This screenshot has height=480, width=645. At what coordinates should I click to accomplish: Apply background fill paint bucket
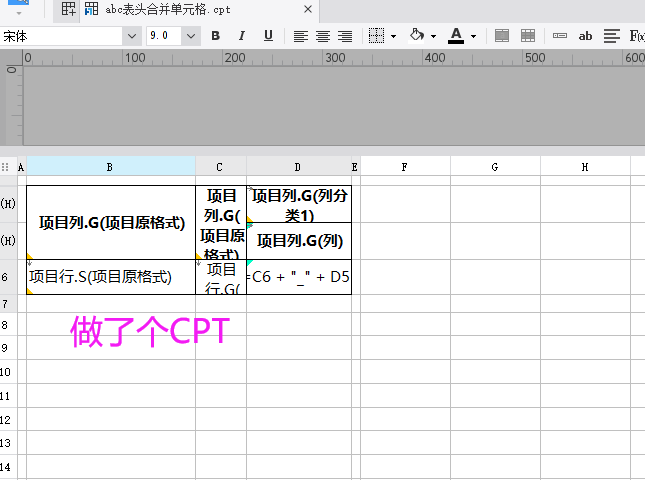(417, 35)
